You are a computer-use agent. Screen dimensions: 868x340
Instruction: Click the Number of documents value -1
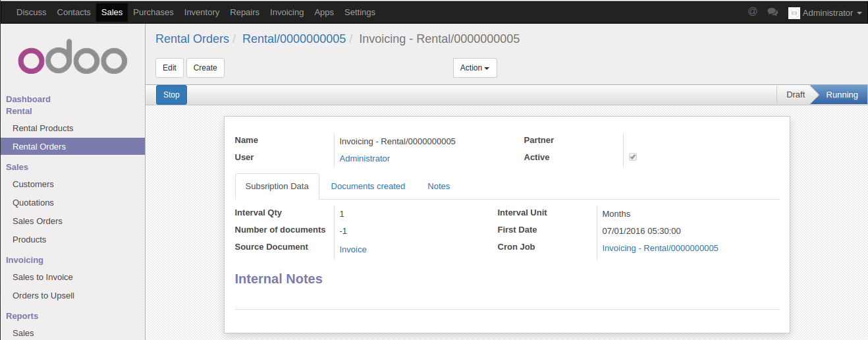pyautogui.click(x=343, y=231)
